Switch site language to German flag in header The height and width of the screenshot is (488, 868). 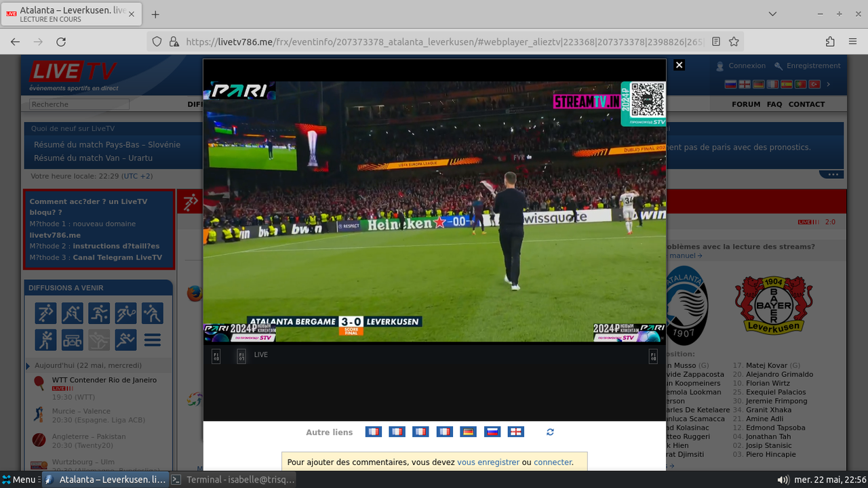coord(758,84)
